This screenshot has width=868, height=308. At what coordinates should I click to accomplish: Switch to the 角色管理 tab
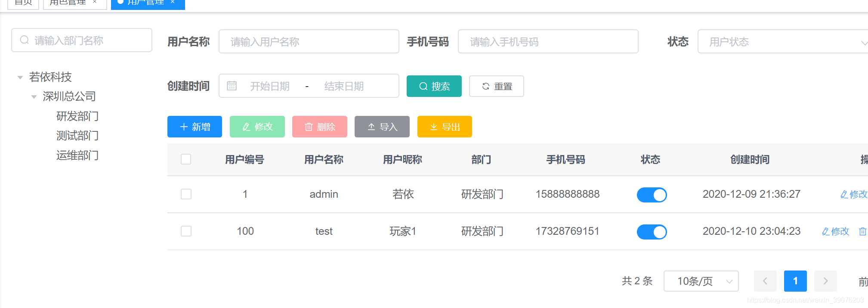(x=68, y=3)
